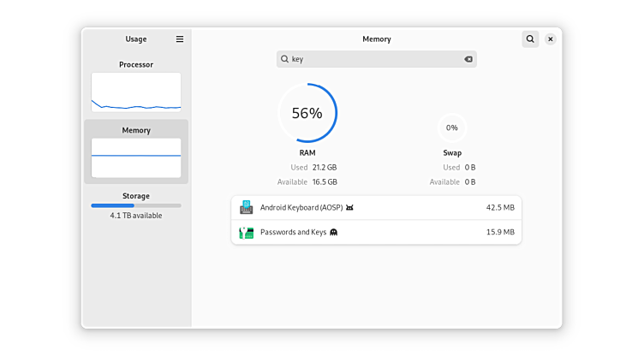Clear the search text with backspace icon
644x362 pixels.
[x=468, y=60]
